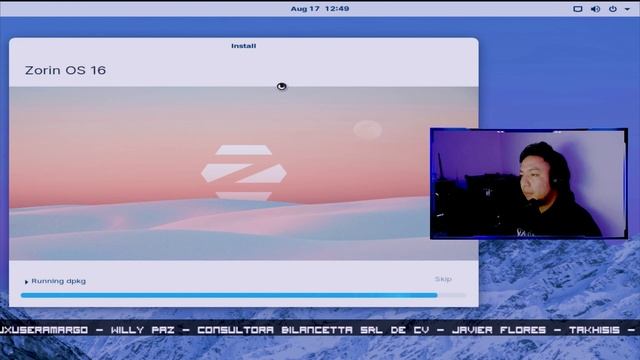Click the installation progress bar
Screen dimensions: 640x360
[243, 295]
